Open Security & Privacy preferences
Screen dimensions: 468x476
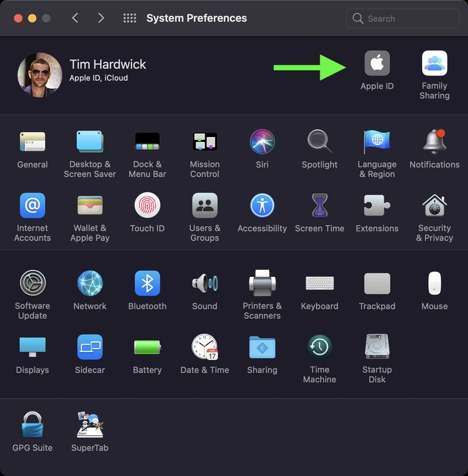(434, 206)
